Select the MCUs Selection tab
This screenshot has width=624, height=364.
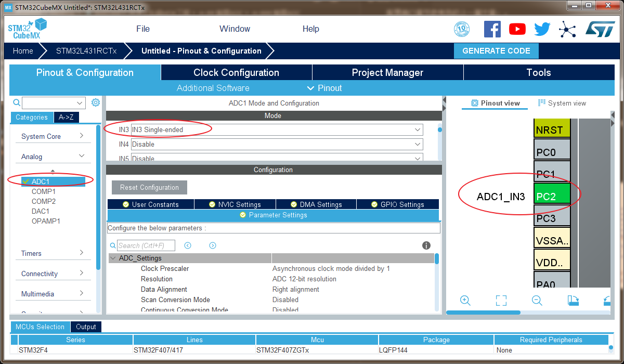[x=40, y=327]
